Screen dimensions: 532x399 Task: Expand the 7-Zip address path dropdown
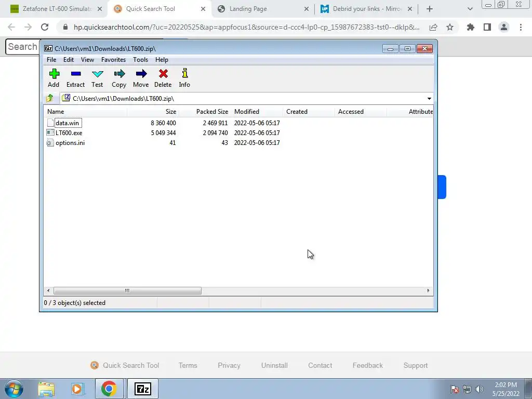click(x=429, y=98)
